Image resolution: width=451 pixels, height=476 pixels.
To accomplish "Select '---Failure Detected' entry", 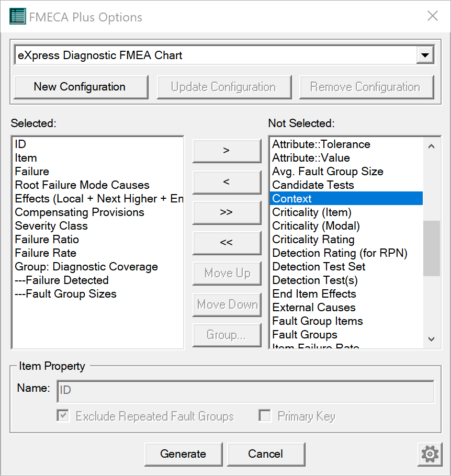I will [x=98, y=280].
